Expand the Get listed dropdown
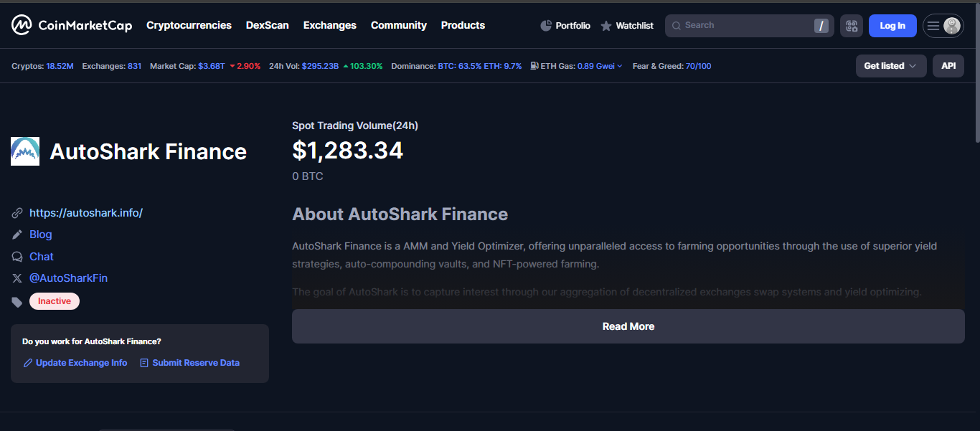 pos(891,66)
